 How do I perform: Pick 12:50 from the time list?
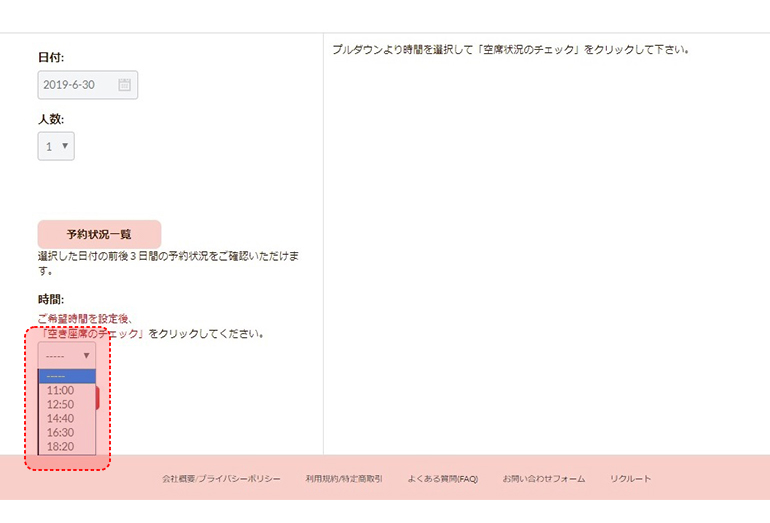pyautogui.click(x=61, y=404)
